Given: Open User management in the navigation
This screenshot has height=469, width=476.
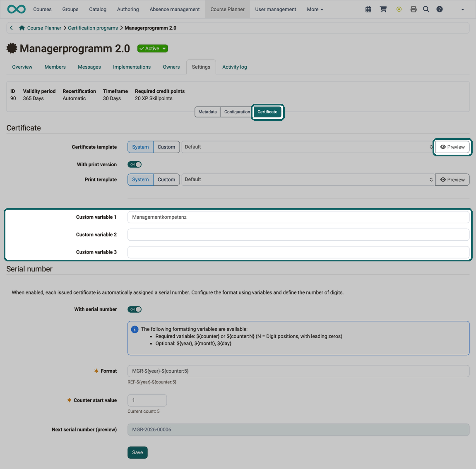Looking at the screenshot, I should click(276, 10).
